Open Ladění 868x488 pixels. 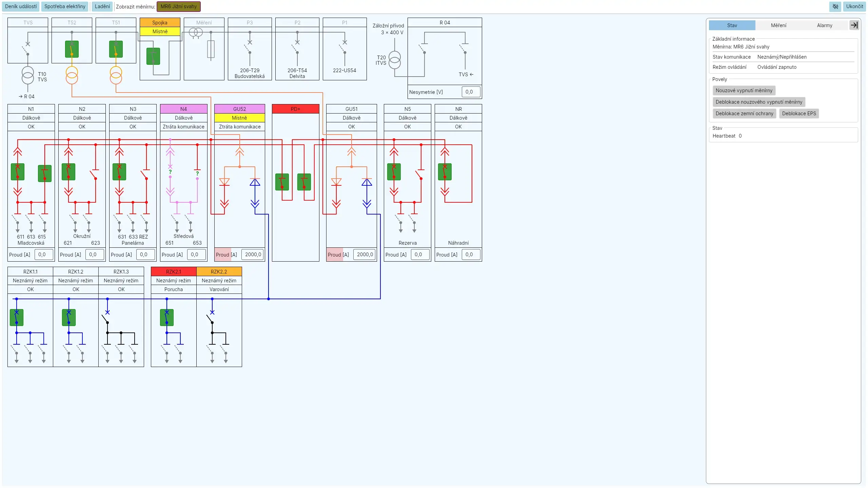pos(102,6)
